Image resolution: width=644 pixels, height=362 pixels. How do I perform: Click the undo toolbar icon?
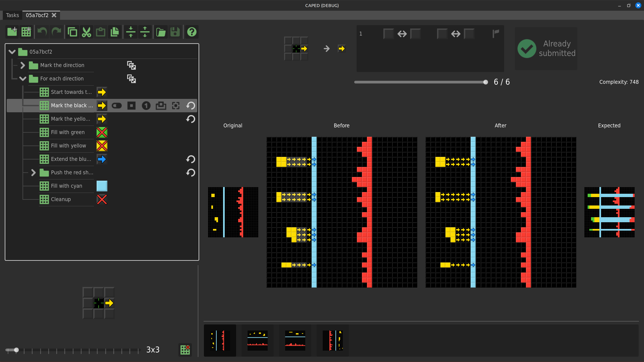[x=42, y=32]
